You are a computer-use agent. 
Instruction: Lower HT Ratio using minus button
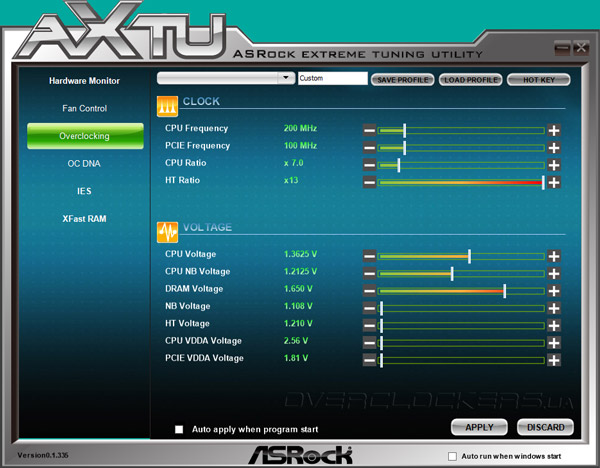[369, 183]
